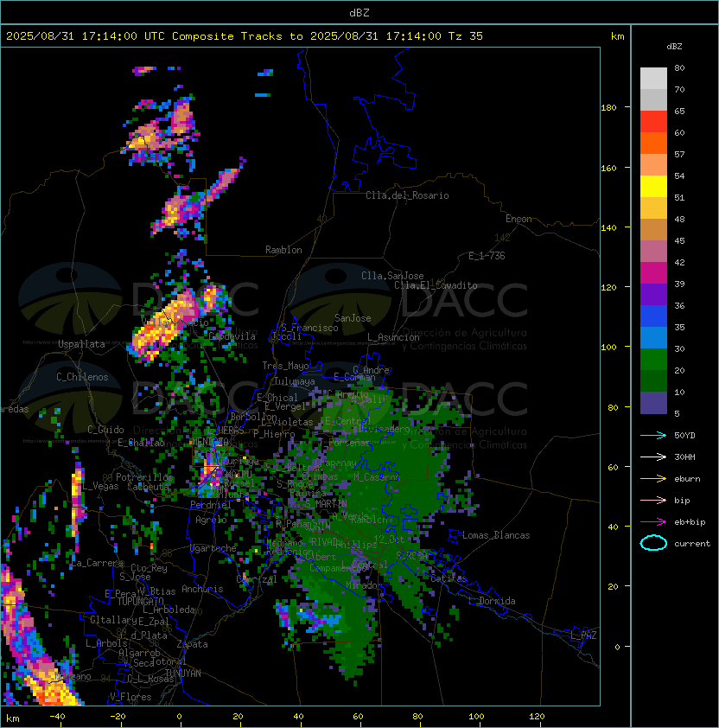The height and width of the screenshot is (728, 719).
Task: Click the 'Ramblon' map label
Action: tap(283, 250)
